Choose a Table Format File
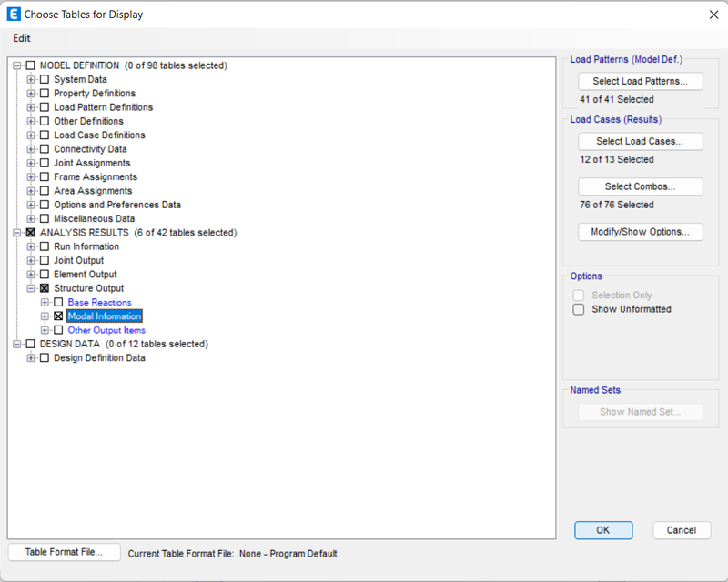Screen dimensions: 728x582 64,552
